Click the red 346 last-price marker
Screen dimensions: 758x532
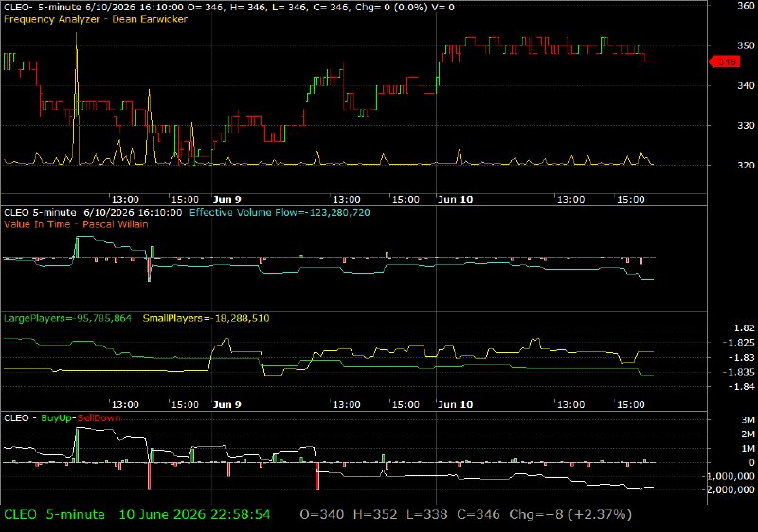point(724,62)
